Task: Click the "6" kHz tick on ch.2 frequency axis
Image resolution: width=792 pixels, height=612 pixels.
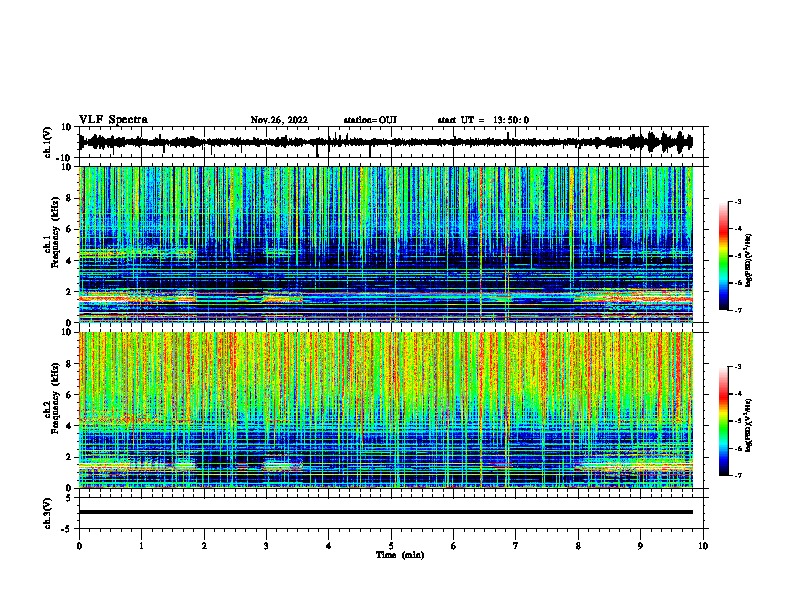Action: click(x=70, y=395)
